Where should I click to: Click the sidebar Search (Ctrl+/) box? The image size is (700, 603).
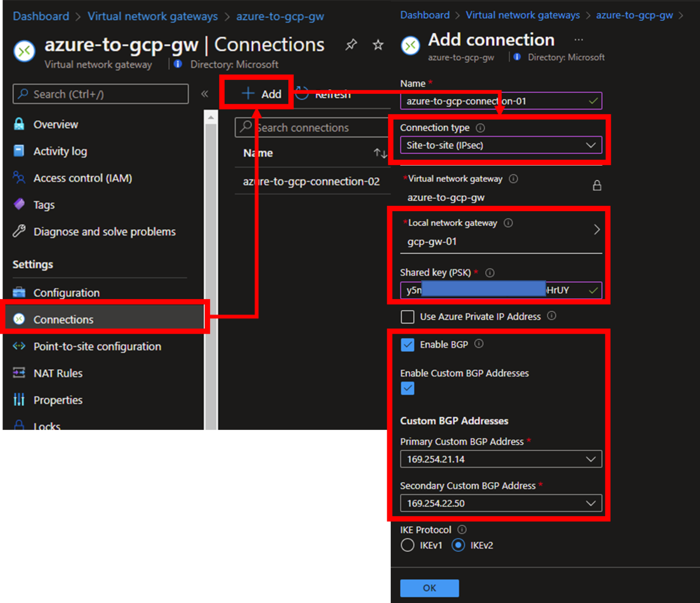[x=101, y=94]
